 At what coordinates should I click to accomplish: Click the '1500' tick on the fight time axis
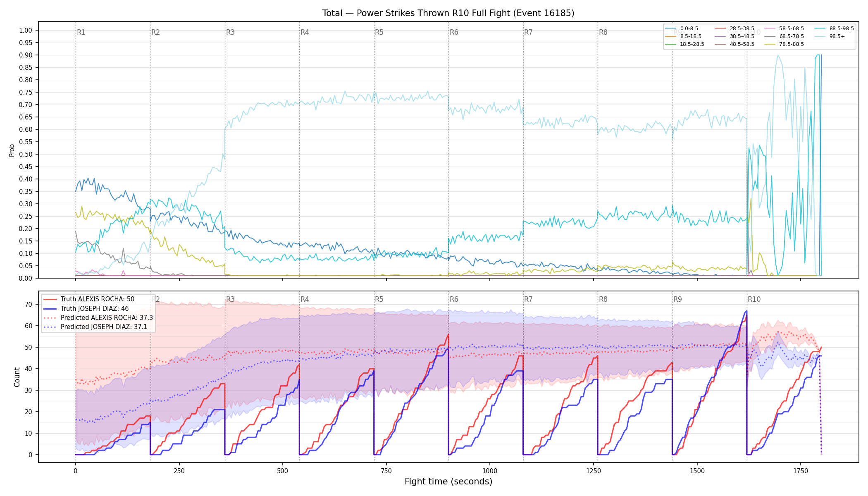(697, 471)
